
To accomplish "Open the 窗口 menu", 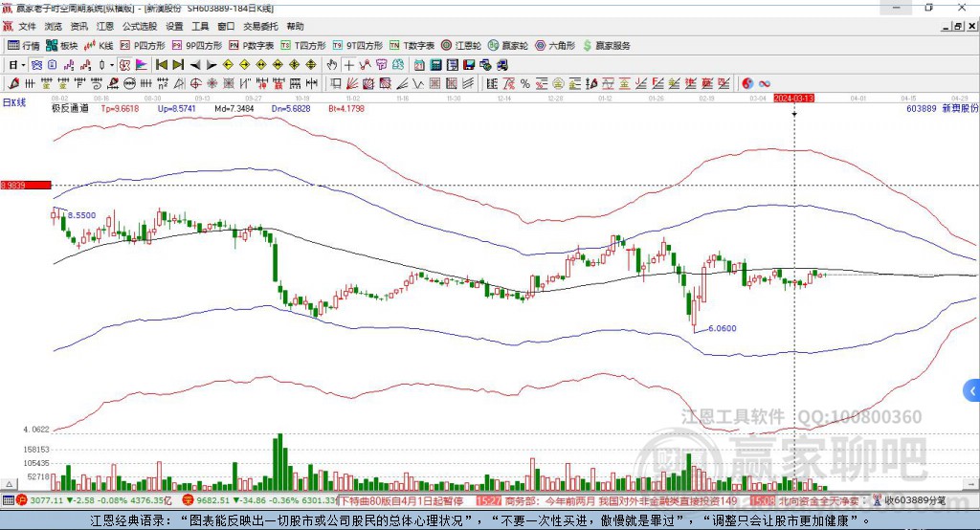I will point(226,26).
